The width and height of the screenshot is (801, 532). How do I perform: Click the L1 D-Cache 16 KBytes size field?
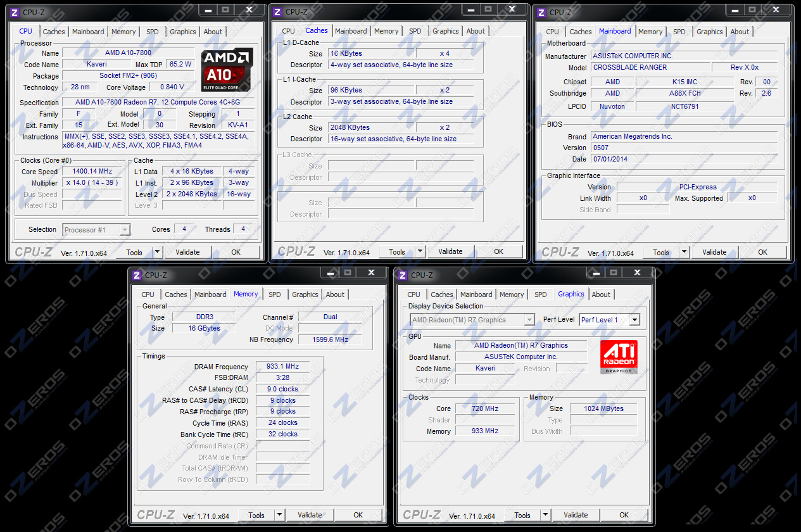click(x=372, y=54)
